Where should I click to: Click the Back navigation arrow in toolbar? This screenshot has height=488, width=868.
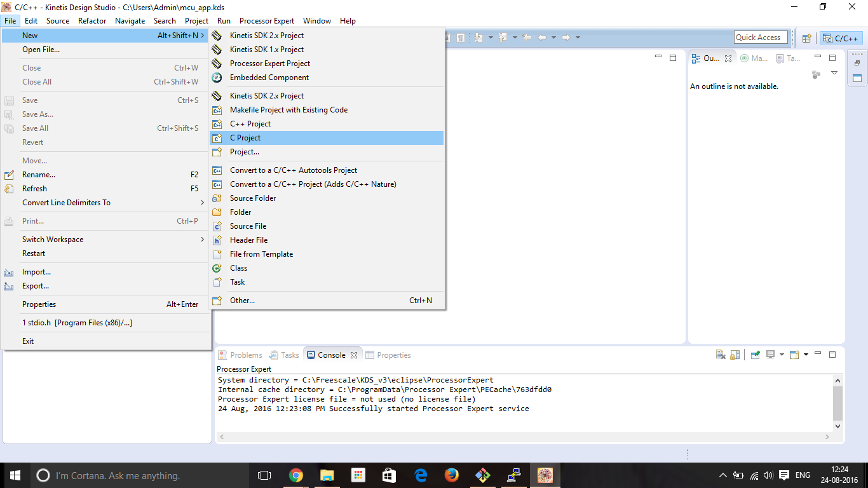[x=542, y=37]
